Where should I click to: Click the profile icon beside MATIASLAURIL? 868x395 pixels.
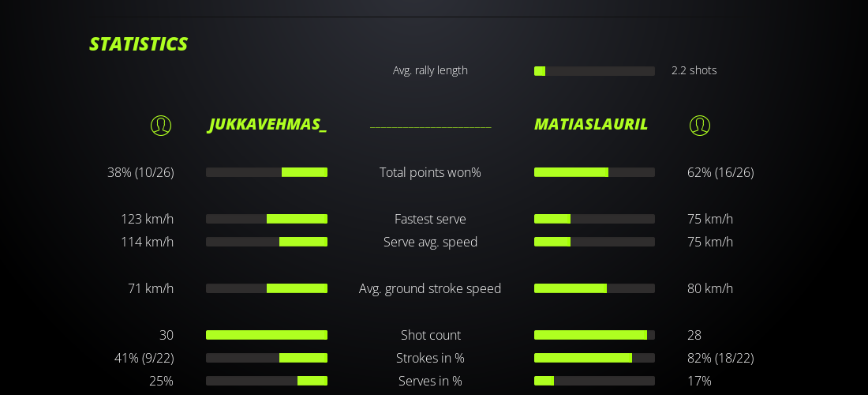pos(700,126)
